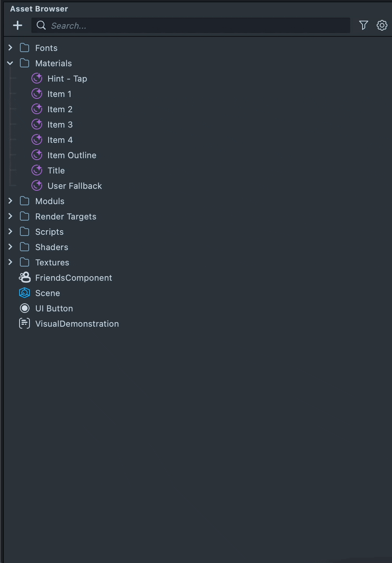The width and height of the screenshot is (392, 563).
Task: Click the Hint - Tap material icon
Action: [x=37, y=79]
